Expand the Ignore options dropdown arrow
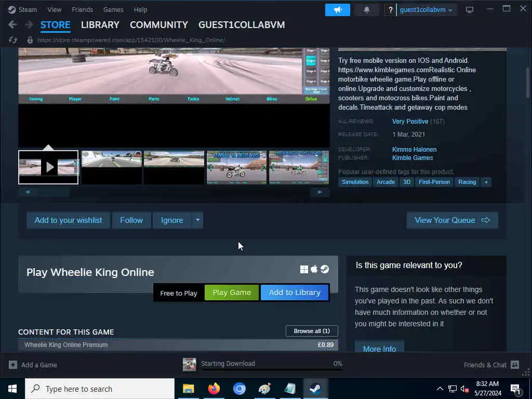532x399 pixels. 197,220
